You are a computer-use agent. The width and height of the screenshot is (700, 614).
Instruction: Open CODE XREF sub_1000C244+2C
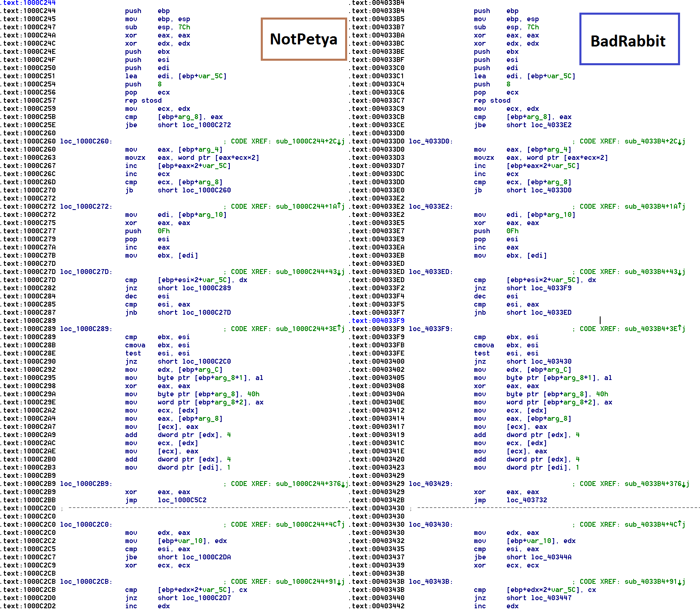click(308, 141)
